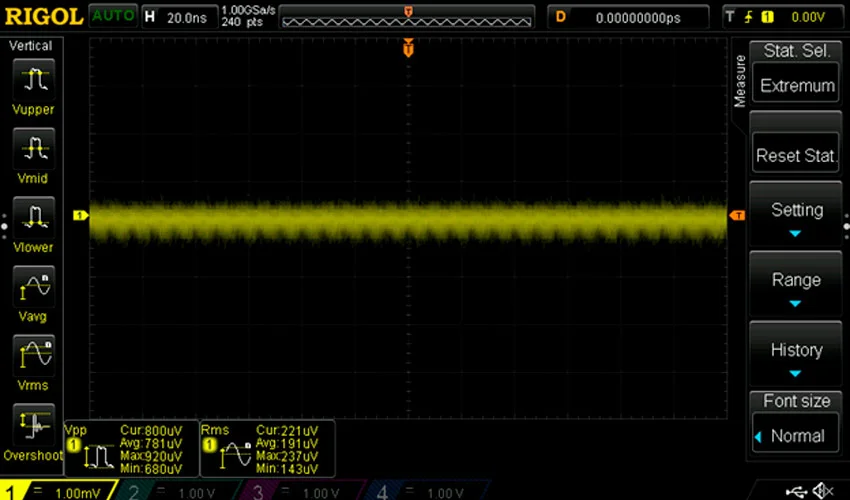Screen dimensions: 850x500
Task: Expand the Range menu
Action: point(796,288)
